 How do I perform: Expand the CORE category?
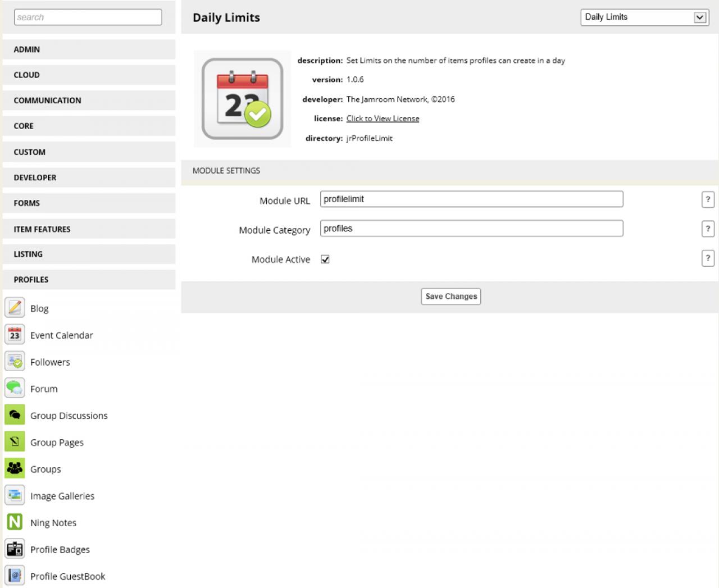coord(89,126)
